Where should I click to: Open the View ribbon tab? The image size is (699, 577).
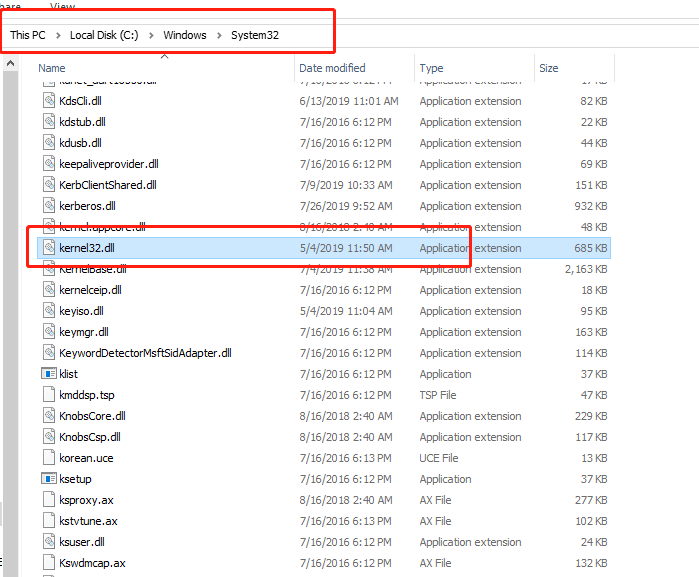(62, 5)
